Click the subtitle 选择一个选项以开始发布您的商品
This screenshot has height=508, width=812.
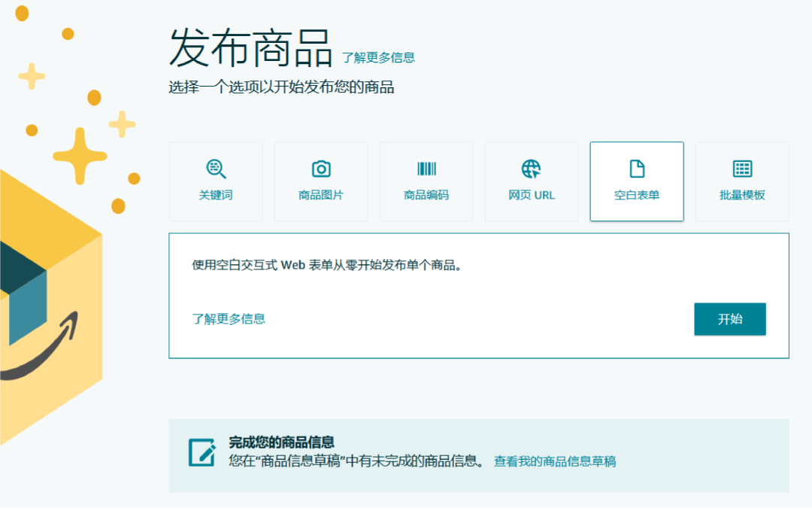coord(281,87)
